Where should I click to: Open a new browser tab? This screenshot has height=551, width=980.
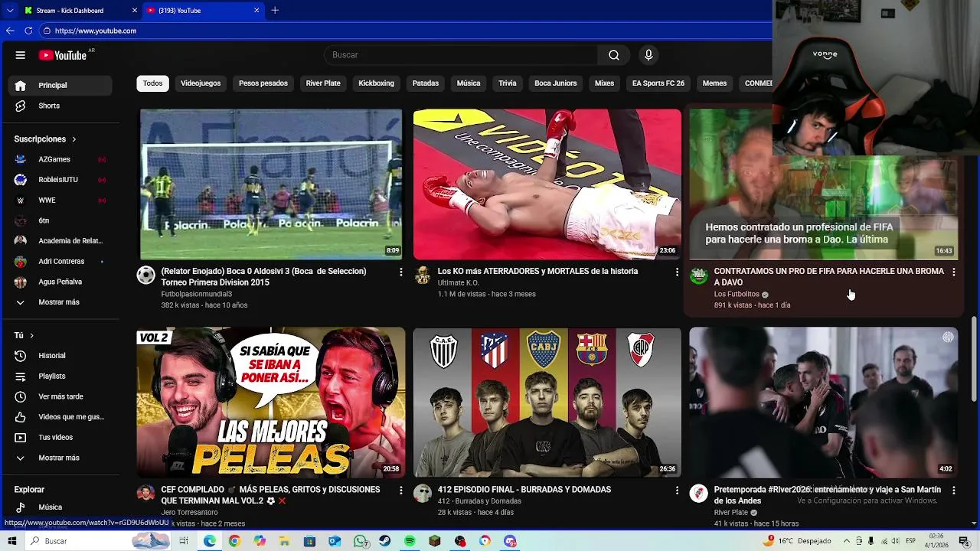[275, 10]
